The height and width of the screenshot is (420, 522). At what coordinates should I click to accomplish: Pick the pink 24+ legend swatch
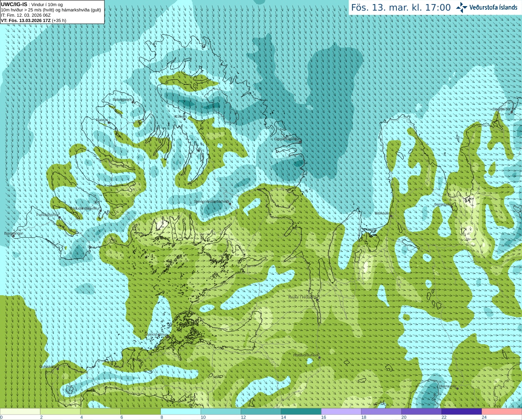click(x=502, y=411)
